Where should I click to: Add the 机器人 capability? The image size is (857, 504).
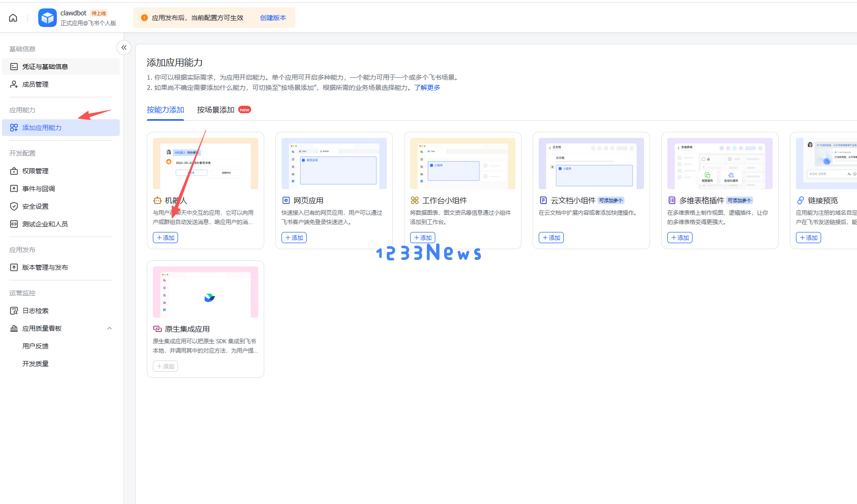[x=165, y=237]
